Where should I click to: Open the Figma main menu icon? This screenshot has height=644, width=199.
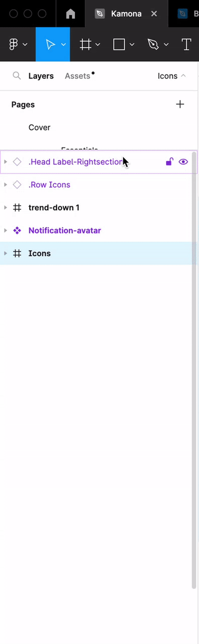coord(14,44)
